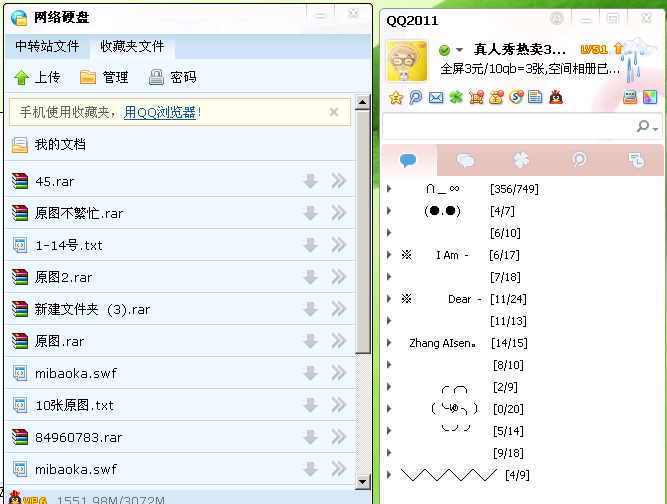Click the LV51 level badge

[x=594, y=50]
